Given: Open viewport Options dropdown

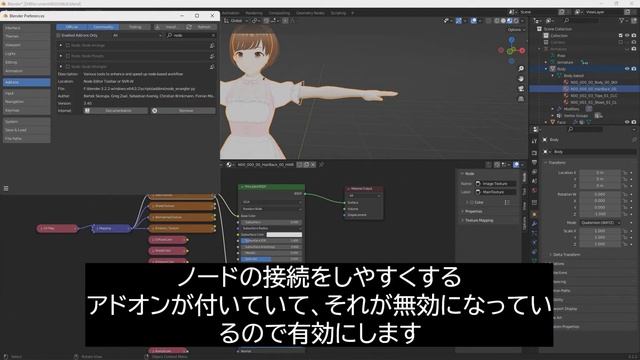Looking at the screenshot, I should [x=516, y=29].
